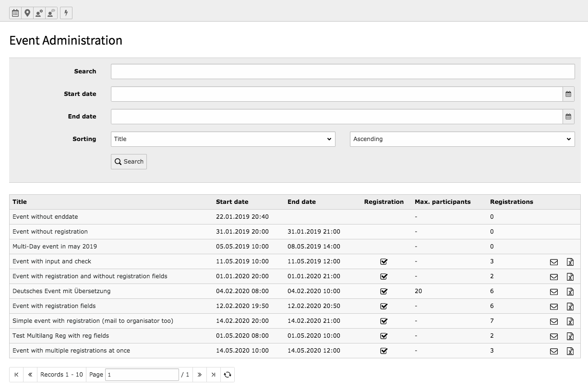588x390 pixels.
Task: Jump to the first page of records
Action: point(16,375)
